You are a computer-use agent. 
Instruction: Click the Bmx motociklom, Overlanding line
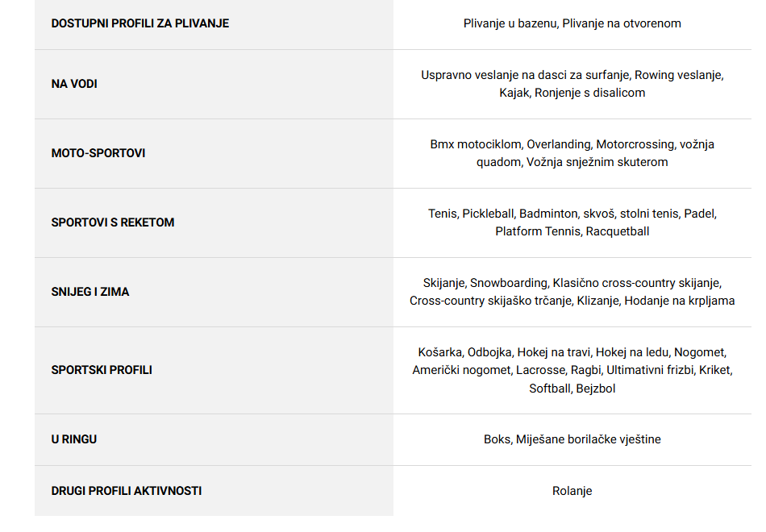click(572, 144)
